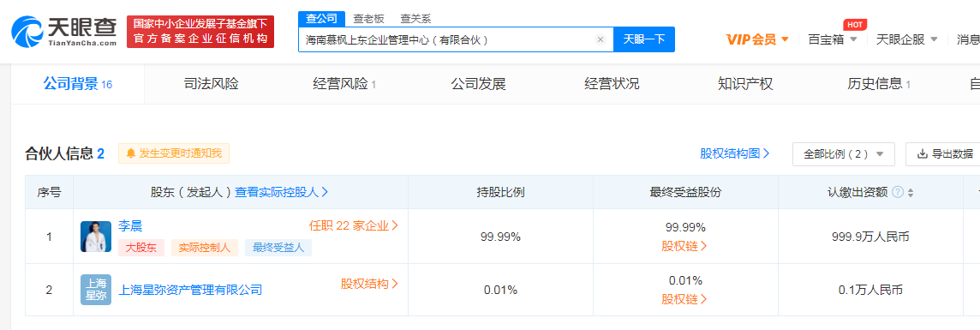Screen dimensions: 980x330
Task: Open the 股权结构图 link
Action: [735, 153]
